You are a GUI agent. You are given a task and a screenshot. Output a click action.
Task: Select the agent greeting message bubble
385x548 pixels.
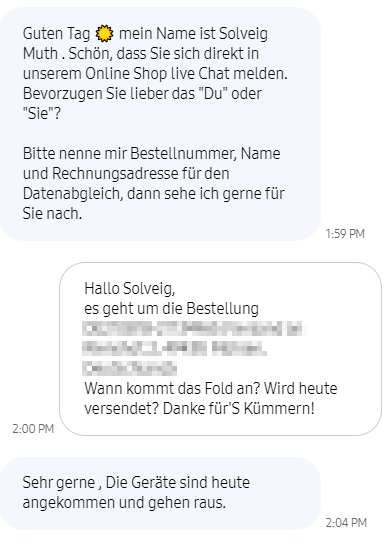pyautogui.click(x=160, y=124)
